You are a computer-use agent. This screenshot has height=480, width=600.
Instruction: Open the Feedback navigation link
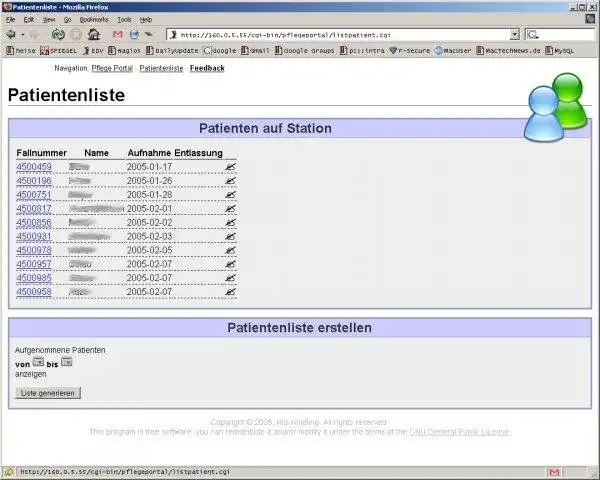coord(207,68)
